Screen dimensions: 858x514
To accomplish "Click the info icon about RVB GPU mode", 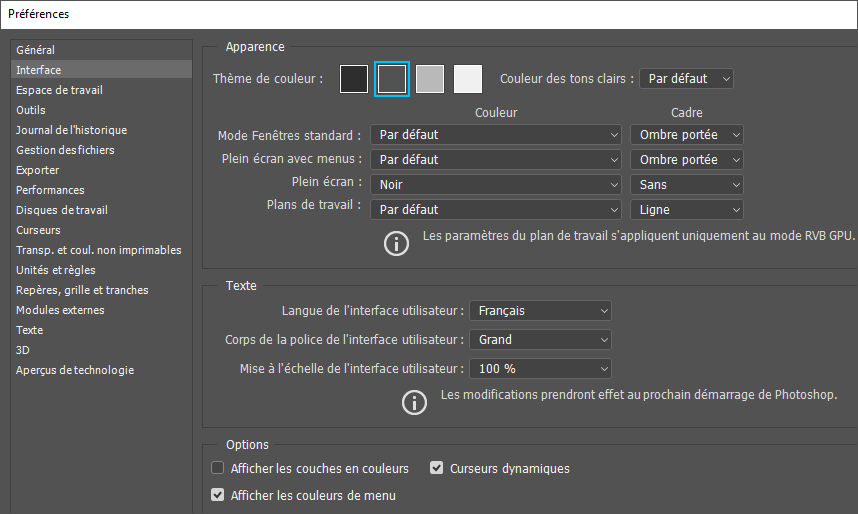I will 397,243.
